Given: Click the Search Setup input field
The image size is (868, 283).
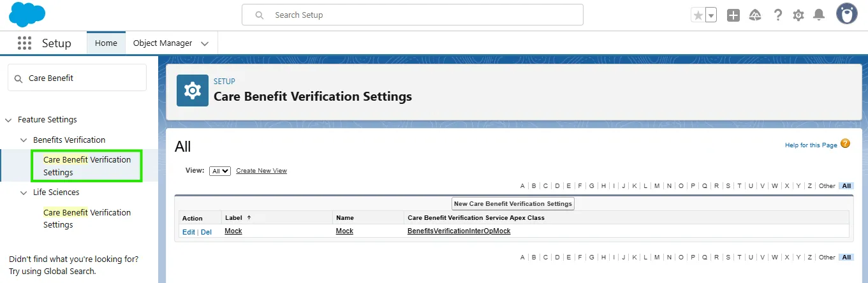Looking at the screenshot, I should click(421, 15).
